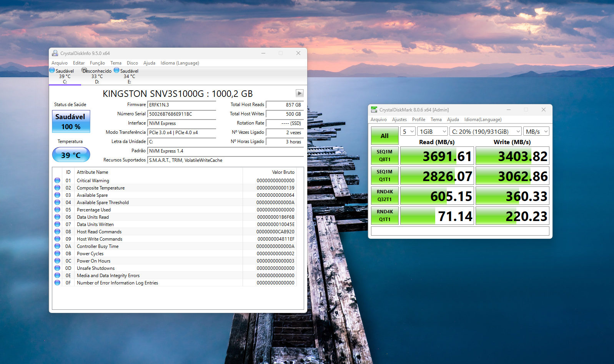Click Unsafe Shutdowns status orb

pyautogui.click(x=57, y=268)
